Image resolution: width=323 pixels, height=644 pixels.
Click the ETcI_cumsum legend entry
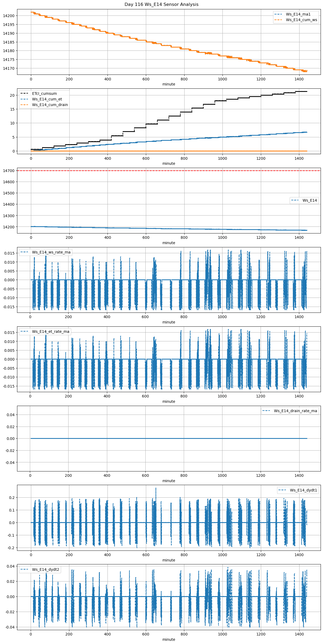click(x=44, y=93)
